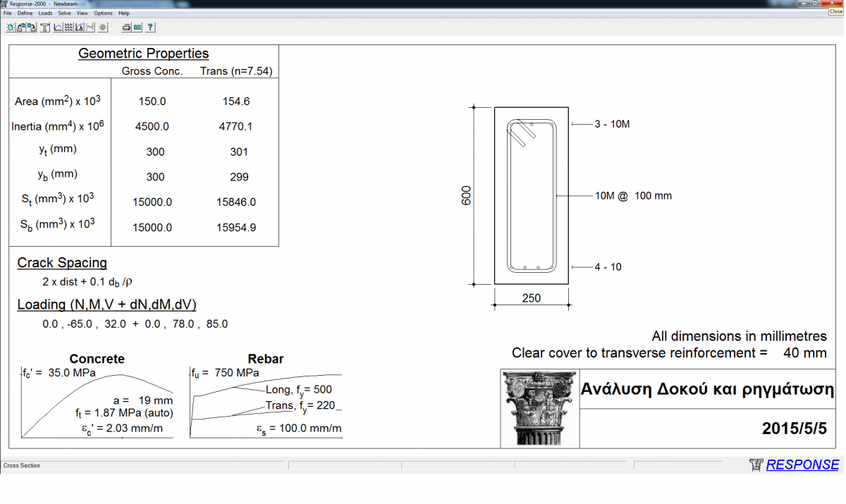Open the Loads menu
846x504 pixels.
45,13
